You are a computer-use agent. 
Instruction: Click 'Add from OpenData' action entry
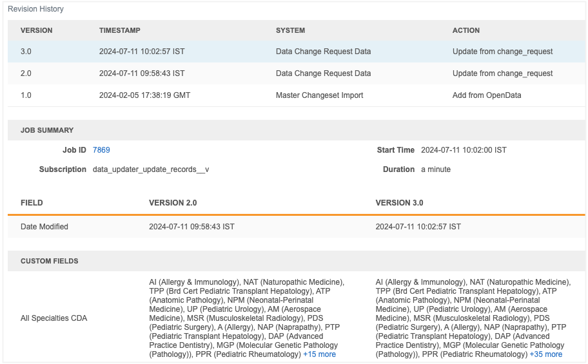click(487, 95)
